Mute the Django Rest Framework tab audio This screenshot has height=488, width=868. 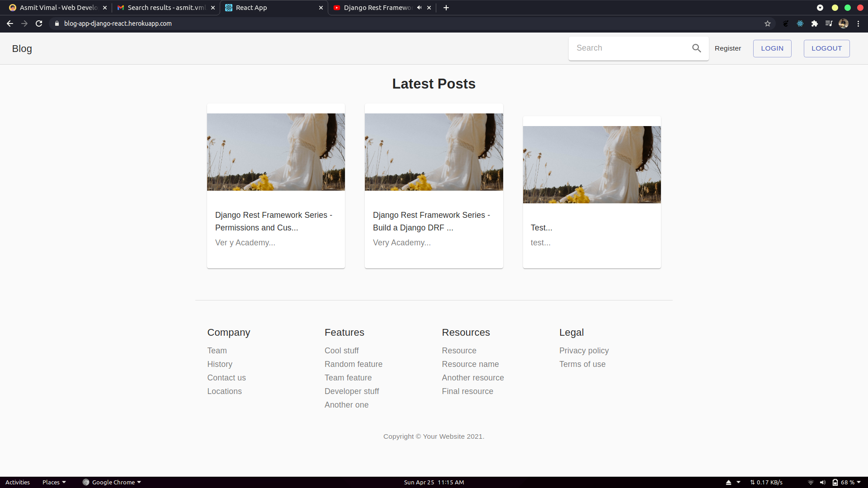419,8
